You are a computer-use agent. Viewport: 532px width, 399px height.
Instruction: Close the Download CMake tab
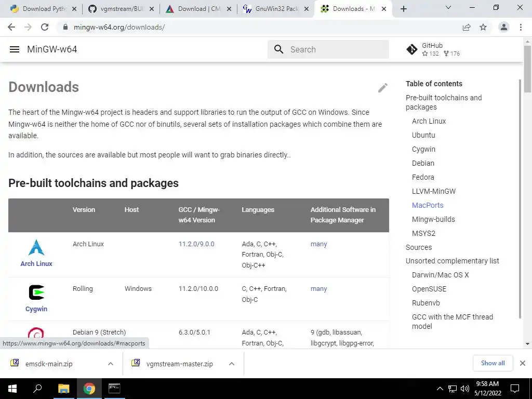[229, 9]
